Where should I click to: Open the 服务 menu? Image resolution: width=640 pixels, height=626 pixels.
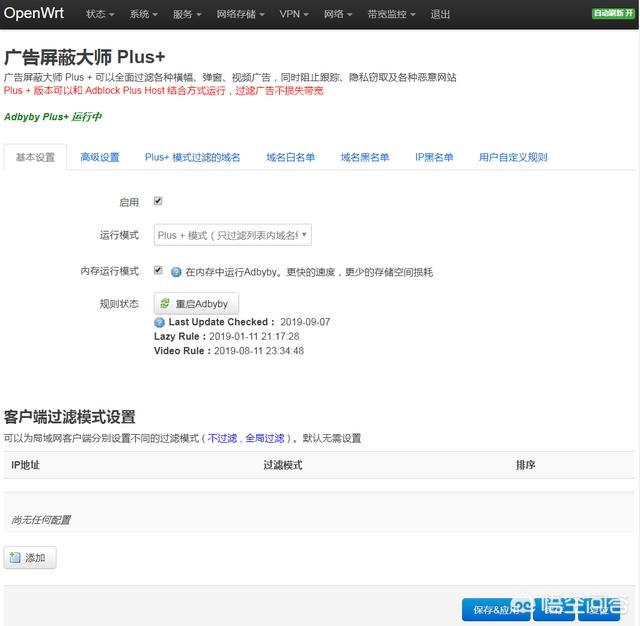pos(187,14)
